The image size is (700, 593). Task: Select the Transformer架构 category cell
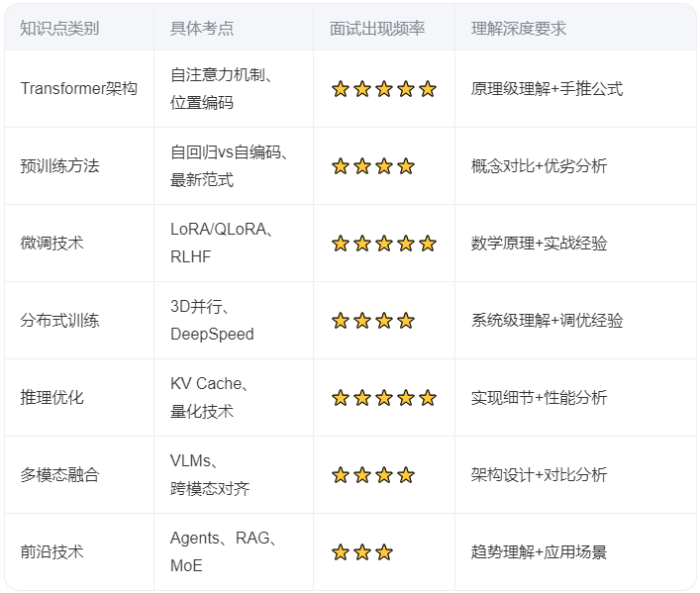[79, 89]
